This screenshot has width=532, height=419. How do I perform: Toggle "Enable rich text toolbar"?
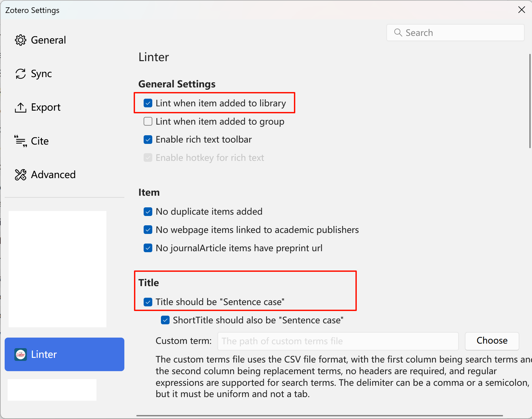148,140
